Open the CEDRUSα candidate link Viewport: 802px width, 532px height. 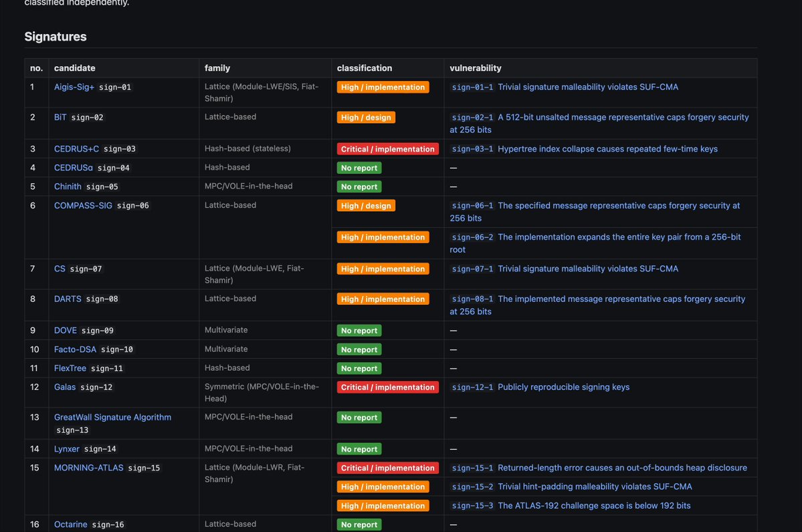pos(74,168)
